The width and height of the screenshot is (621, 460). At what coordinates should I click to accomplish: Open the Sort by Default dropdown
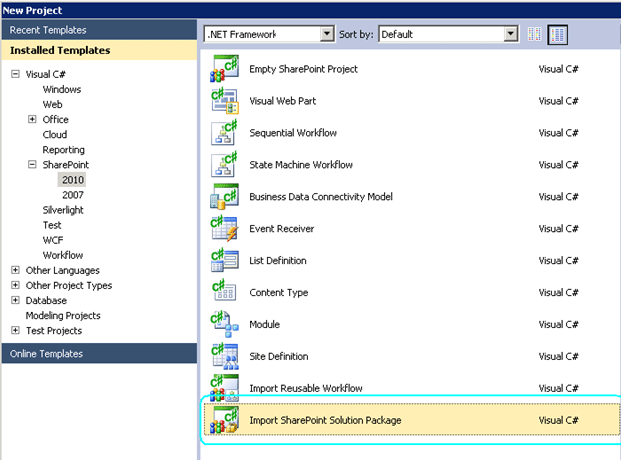[511, 34]
